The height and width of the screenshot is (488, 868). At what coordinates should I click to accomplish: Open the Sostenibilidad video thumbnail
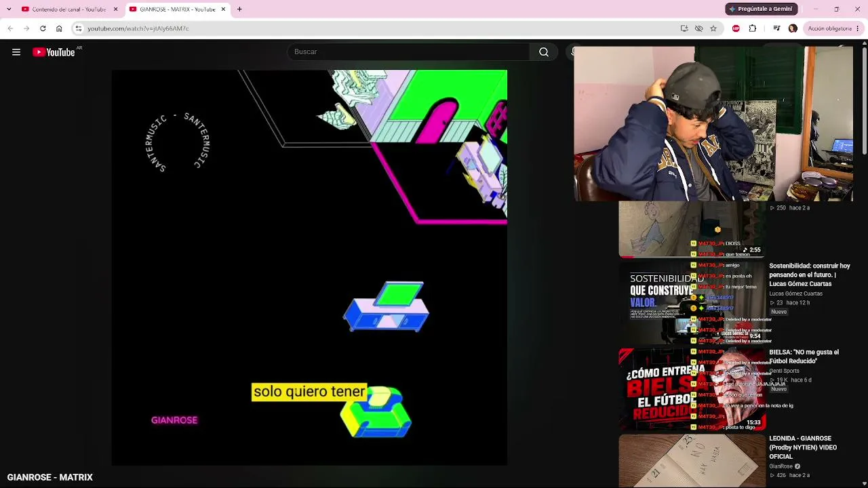coord(691,302)
